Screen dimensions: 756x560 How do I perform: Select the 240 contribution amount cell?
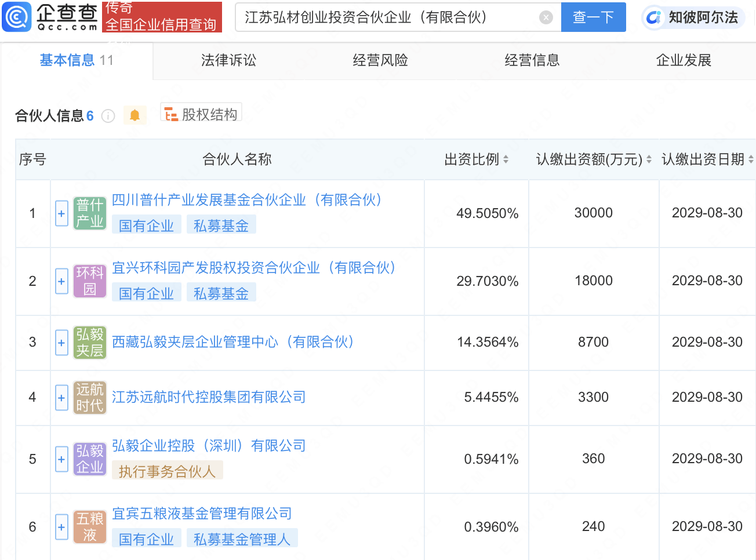click(594, 526)
